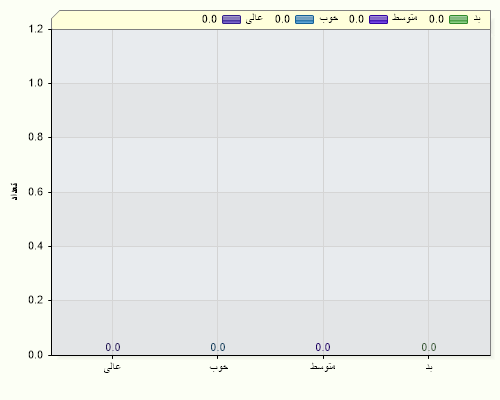Select the متوسط label on x-axis
This screenshot has height=400, width=500.
pyautogui.click(x=323, y=366)
